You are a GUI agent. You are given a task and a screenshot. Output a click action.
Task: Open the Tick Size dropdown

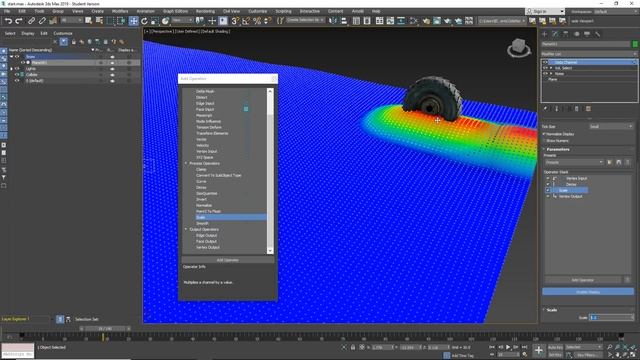(x=611, y=127)
